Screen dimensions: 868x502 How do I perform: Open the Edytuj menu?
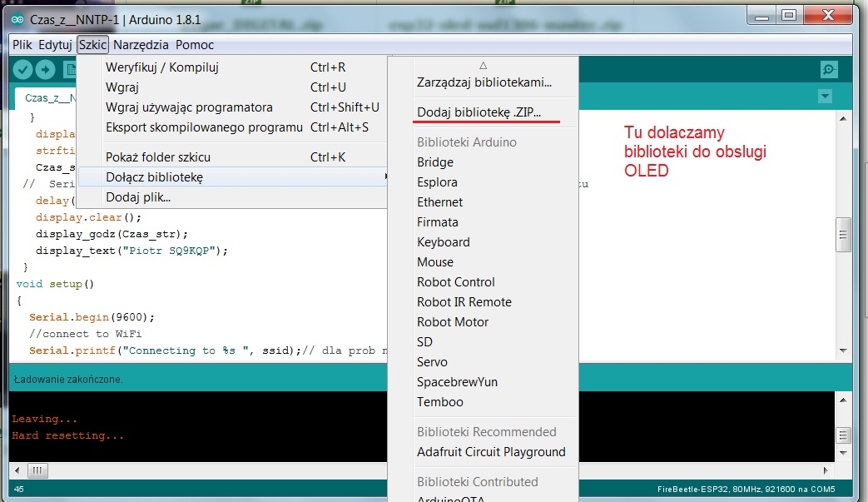56,45
